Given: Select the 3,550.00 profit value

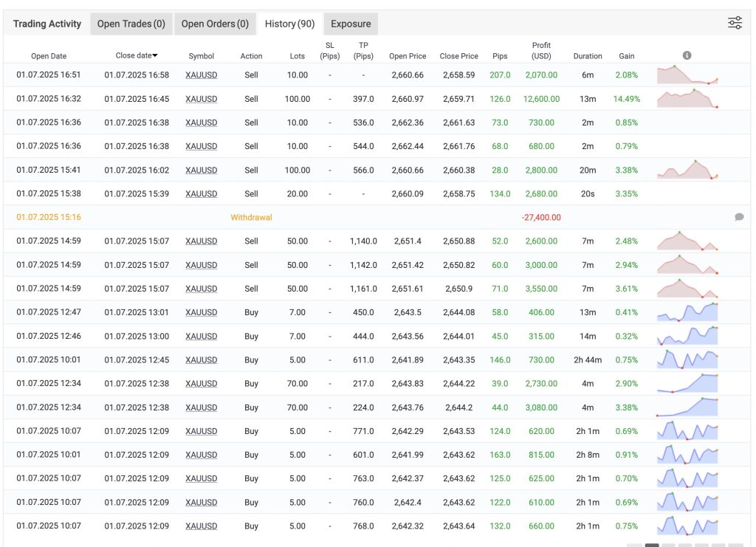Looking at the screenshot, I should [541, 289].
